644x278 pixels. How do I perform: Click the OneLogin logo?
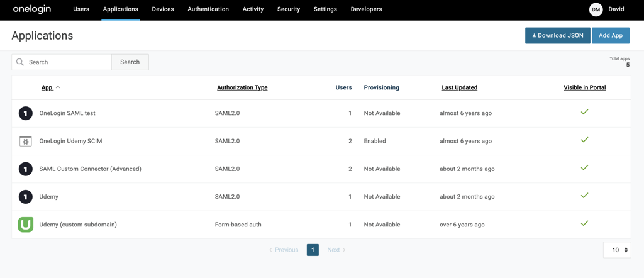(x=32, y=9)
